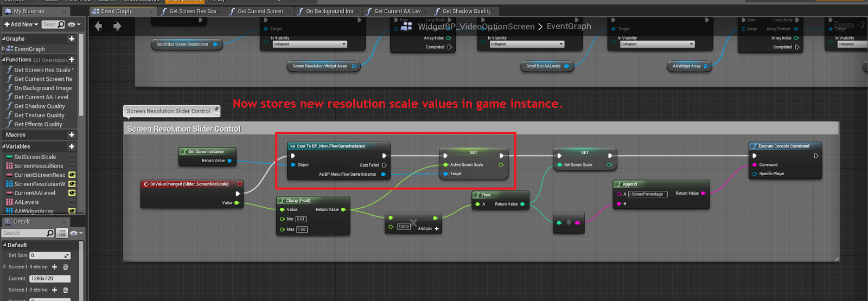868x301 pixels.
Task: Clear the 4 elements array with trash icon
Action: (66, 267)
